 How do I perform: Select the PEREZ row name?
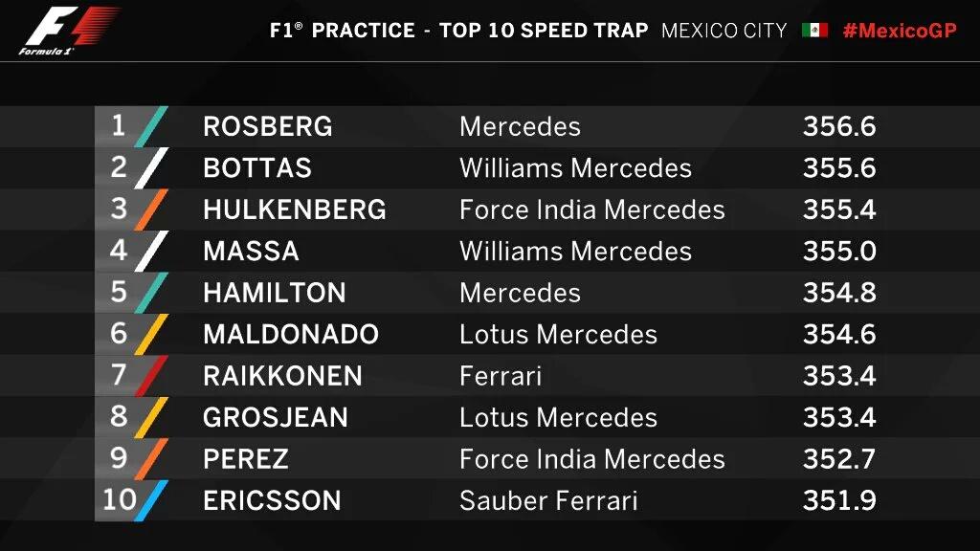point(246,459)
